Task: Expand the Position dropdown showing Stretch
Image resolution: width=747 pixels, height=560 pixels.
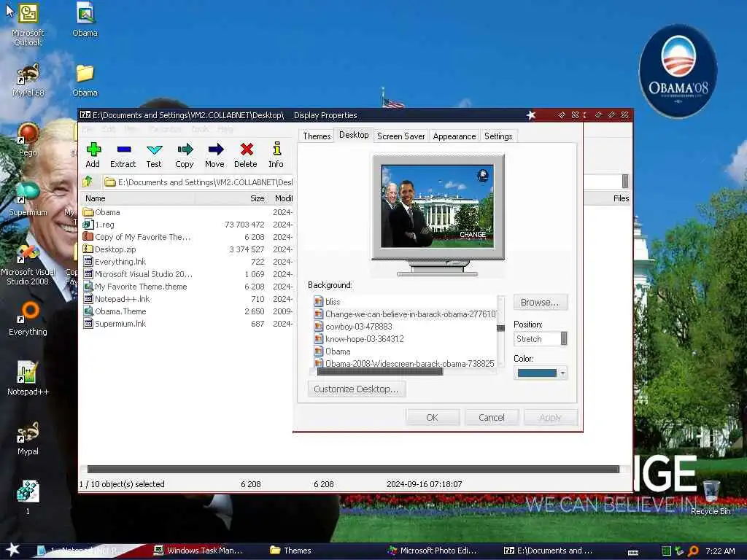Action: (564, 338)
